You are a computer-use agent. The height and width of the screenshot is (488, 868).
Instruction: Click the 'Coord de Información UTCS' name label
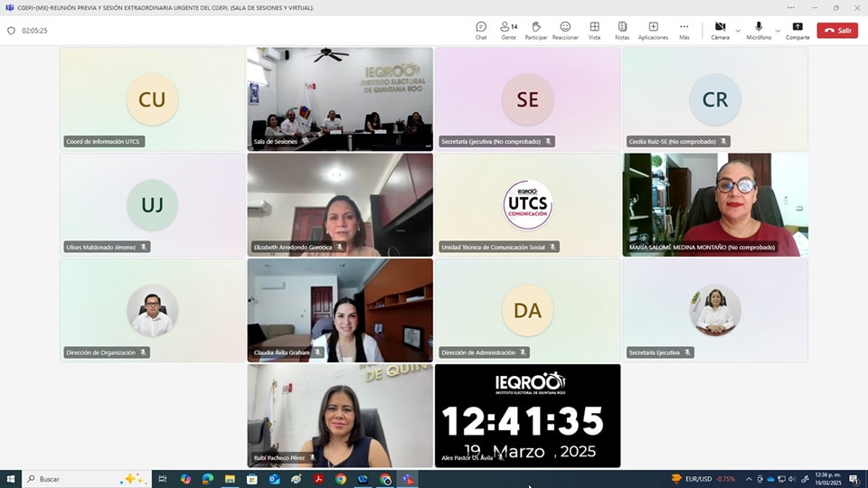[103, 142]
